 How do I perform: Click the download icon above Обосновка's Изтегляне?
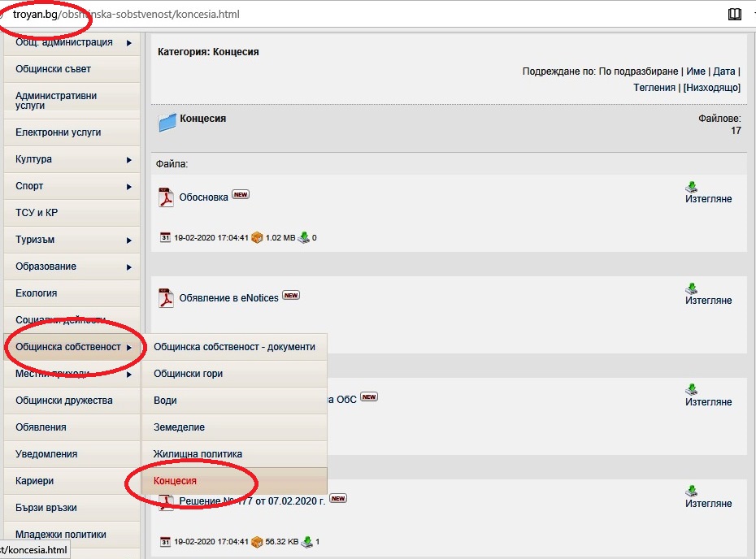[692, 187]
